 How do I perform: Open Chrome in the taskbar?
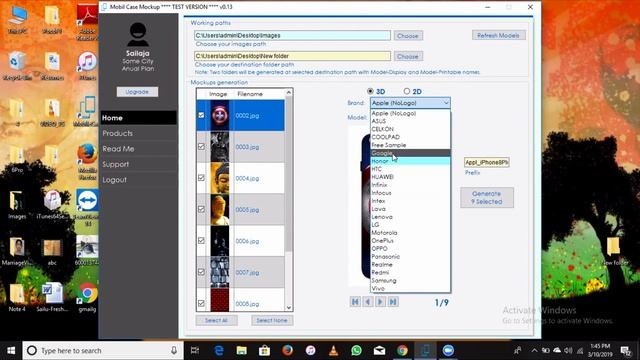pyautogui.click(x=402, y=350)
